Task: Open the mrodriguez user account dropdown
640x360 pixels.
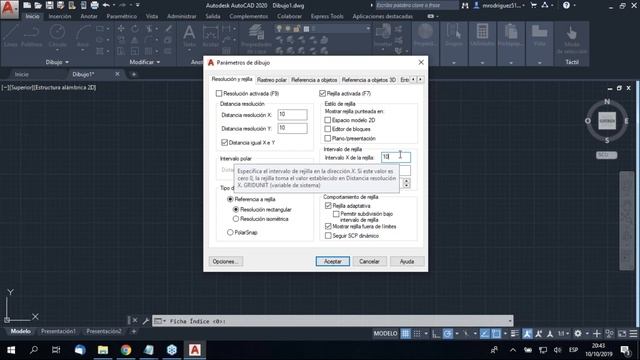Action: click(x=500, y=5)
